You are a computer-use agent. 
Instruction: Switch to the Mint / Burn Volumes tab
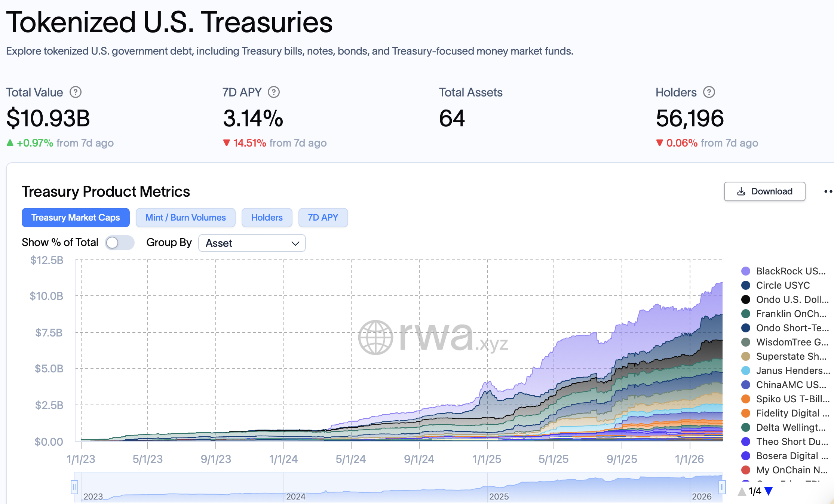point(185,217)
